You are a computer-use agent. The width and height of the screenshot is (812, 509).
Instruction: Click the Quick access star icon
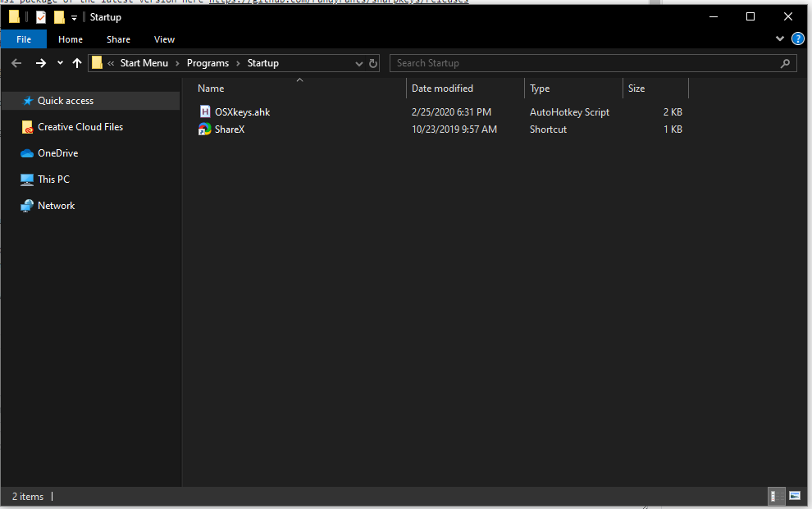(28, 101)
